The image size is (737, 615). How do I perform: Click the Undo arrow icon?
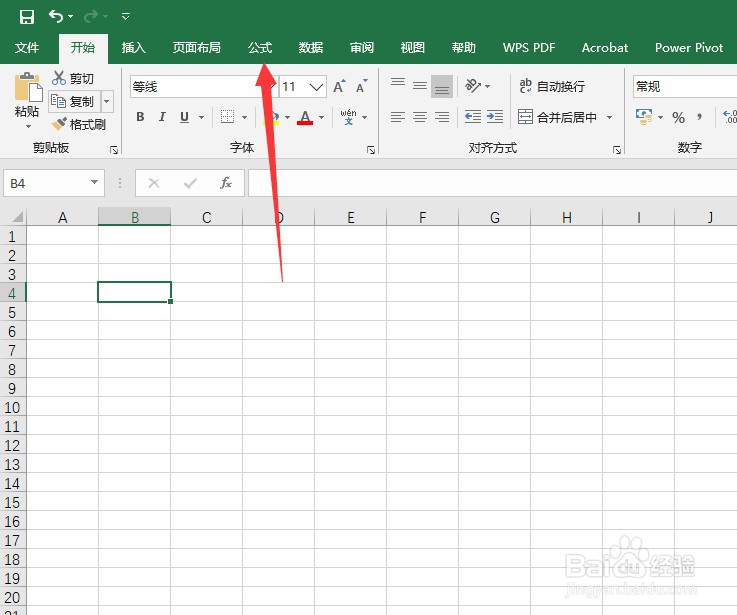click(56, 16)
